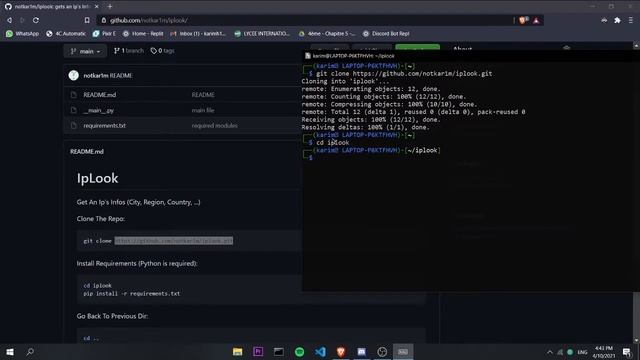Click the browser back arrow
This screenshot has height=360, width=640.
9,20
